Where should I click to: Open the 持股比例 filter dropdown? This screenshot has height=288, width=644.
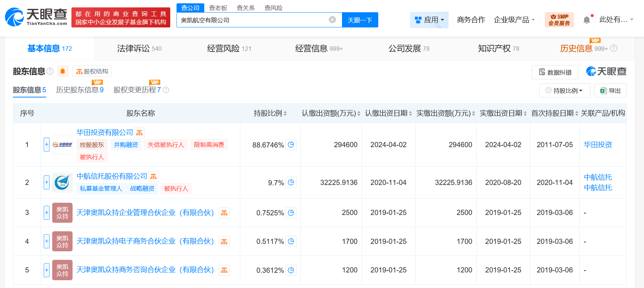(x=564, y=90)
